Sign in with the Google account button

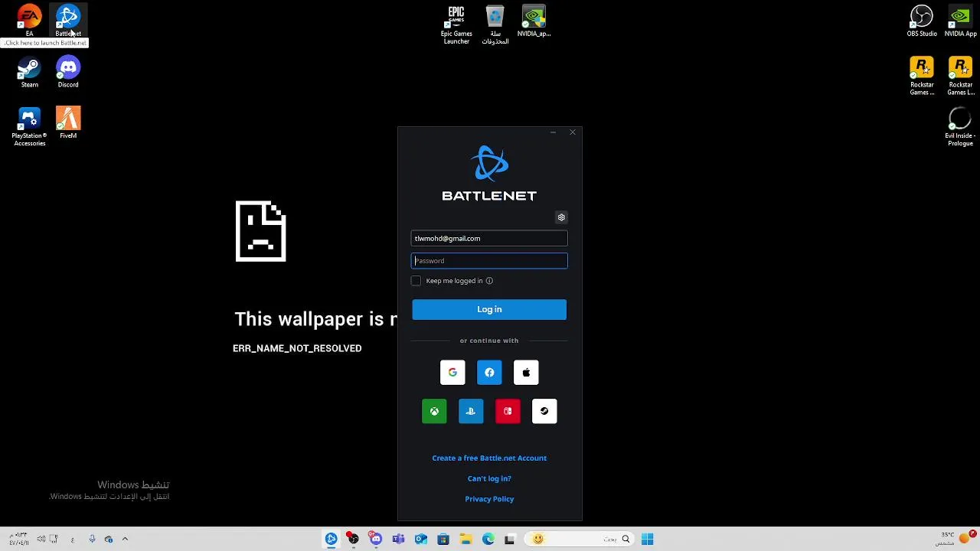point(452,373)
